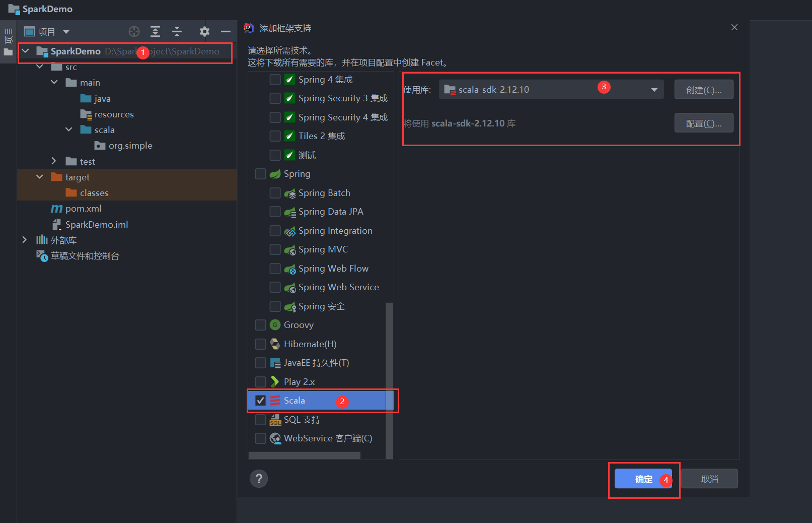Enable the Spring MVC checkbox
The height and width of the screenshot is (523, 812).
pyautogui.click(x=275, y=249)
